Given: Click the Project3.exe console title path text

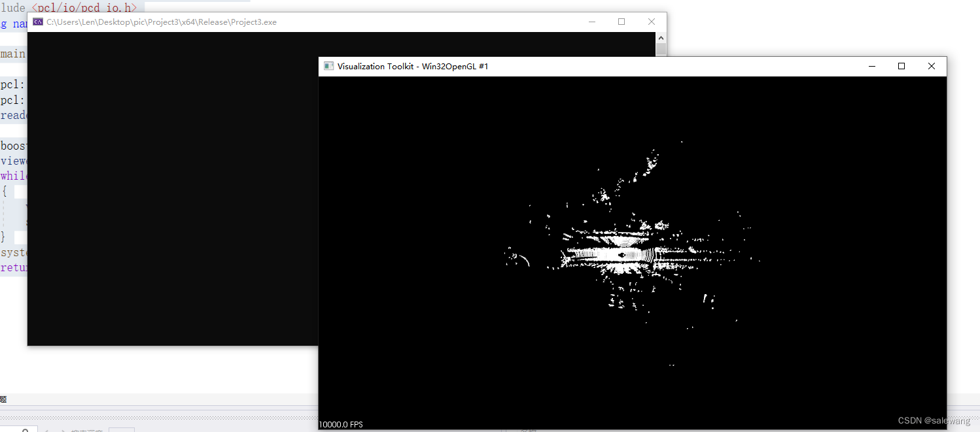Looking at the screenshot, I should point(162,22).
